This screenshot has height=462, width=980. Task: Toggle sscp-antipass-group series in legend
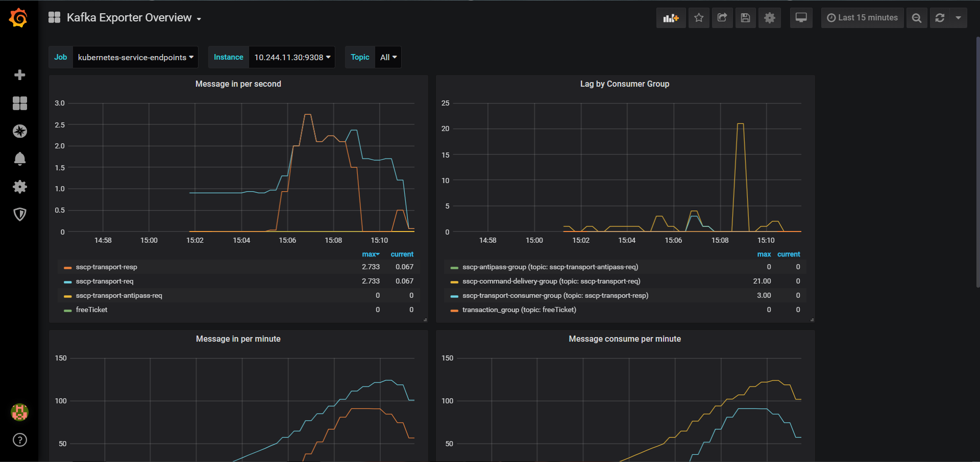pos(550,267)
